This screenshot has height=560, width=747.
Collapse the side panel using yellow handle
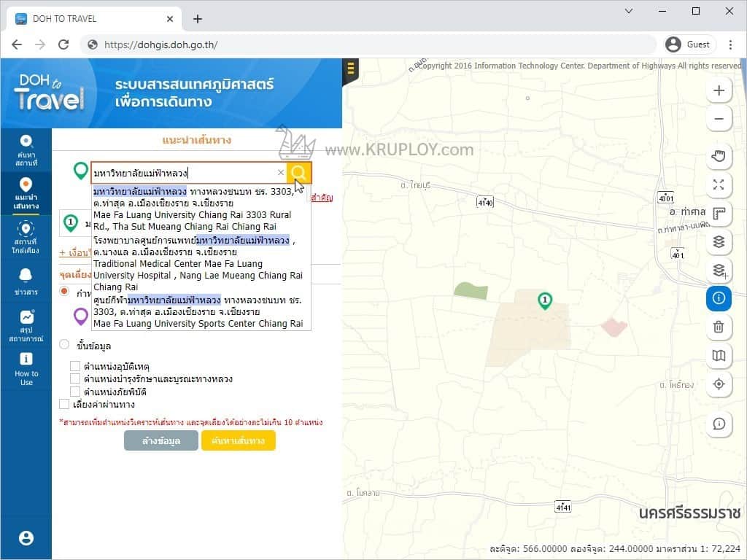tap(351, 70)
